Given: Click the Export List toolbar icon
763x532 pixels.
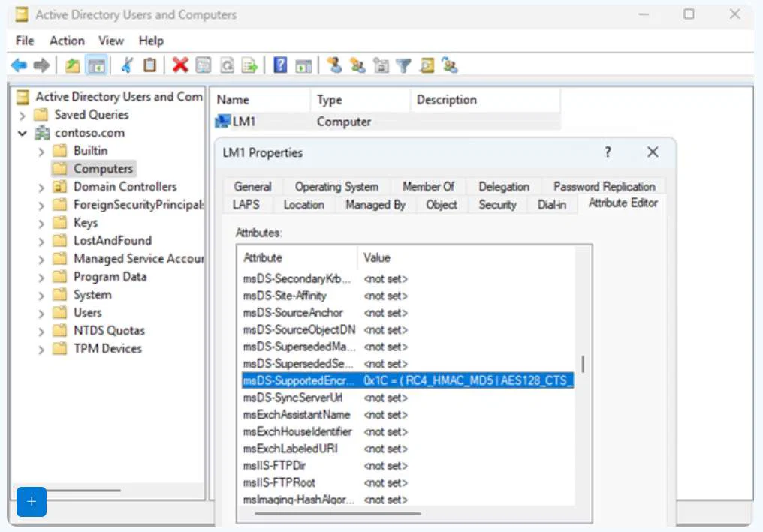Looking at the screenshot, I should (x=249, y=65).
